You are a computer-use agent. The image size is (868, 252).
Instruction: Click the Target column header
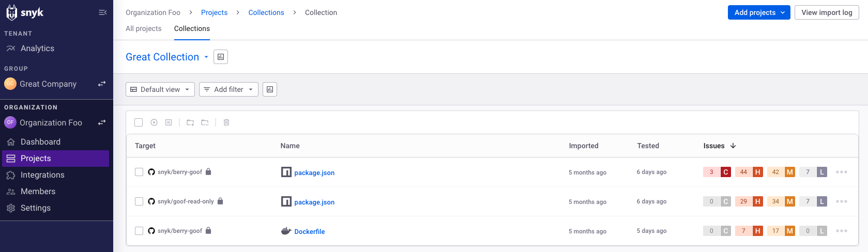tap(145, 146)
